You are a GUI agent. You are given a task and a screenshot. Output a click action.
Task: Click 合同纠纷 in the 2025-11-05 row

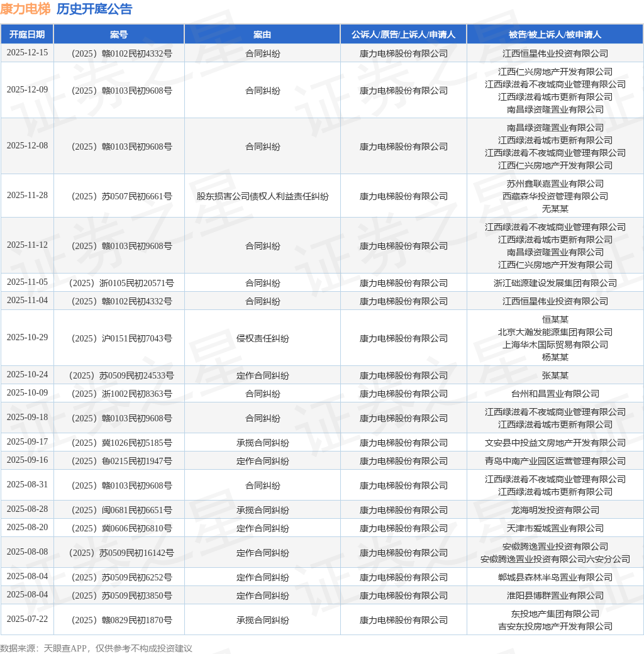point(262,283)
